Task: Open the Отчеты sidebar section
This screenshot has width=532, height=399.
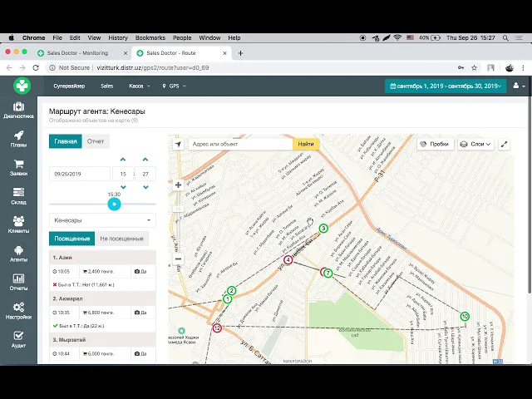Action: 18,283
